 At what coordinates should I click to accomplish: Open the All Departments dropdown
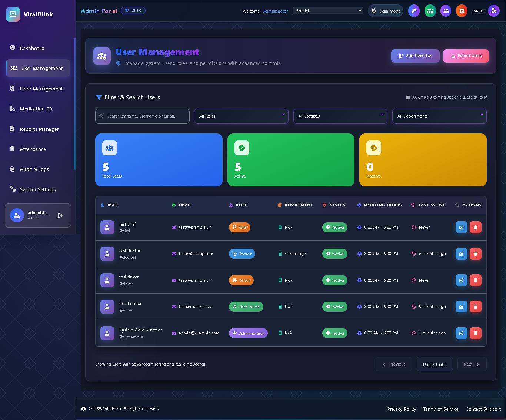(439, 116)
